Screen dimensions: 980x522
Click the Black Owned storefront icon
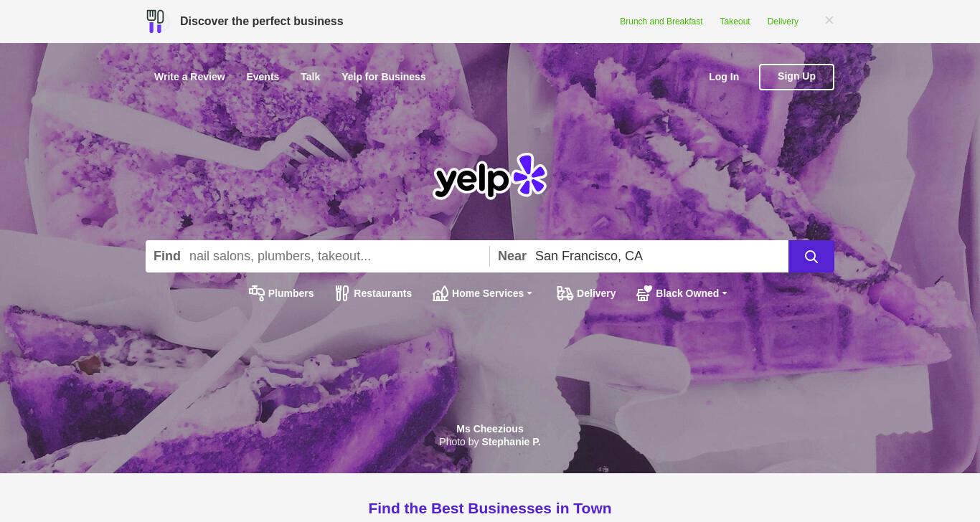644,293
